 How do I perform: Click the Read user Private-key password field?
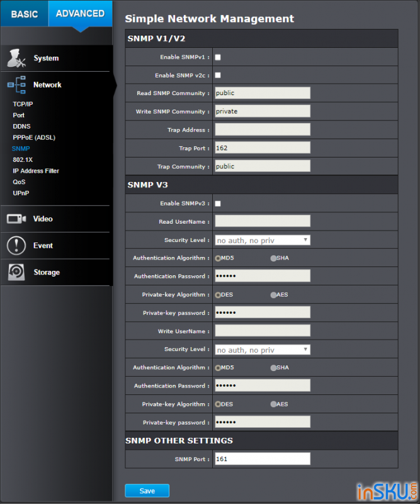click(263, 312)
